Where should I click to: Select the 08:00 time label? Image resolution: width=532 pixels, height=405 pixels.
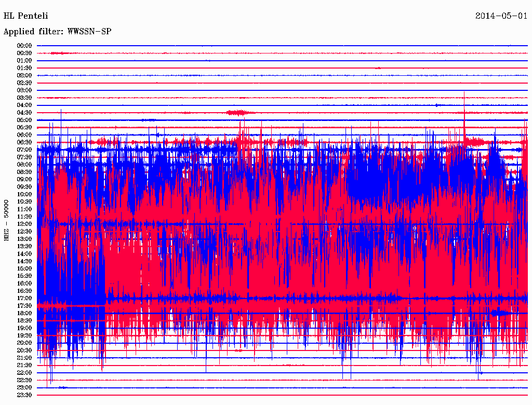pyautogui.click(x=24, y=165)
